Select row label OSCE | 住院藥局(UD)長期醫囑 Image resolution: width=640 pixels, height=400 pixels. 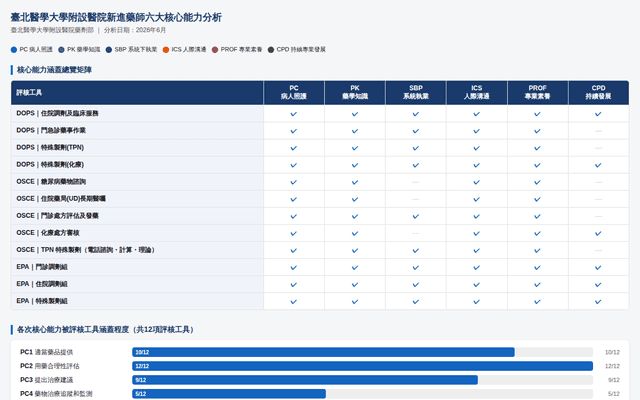[x=61, y=199]
